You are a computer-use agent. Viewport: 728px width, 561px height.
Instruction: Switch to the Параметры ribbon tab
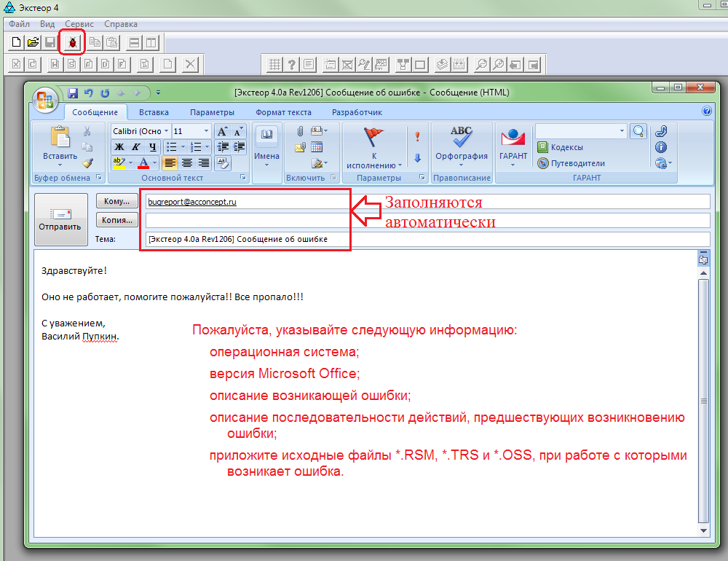coord(212,112)
